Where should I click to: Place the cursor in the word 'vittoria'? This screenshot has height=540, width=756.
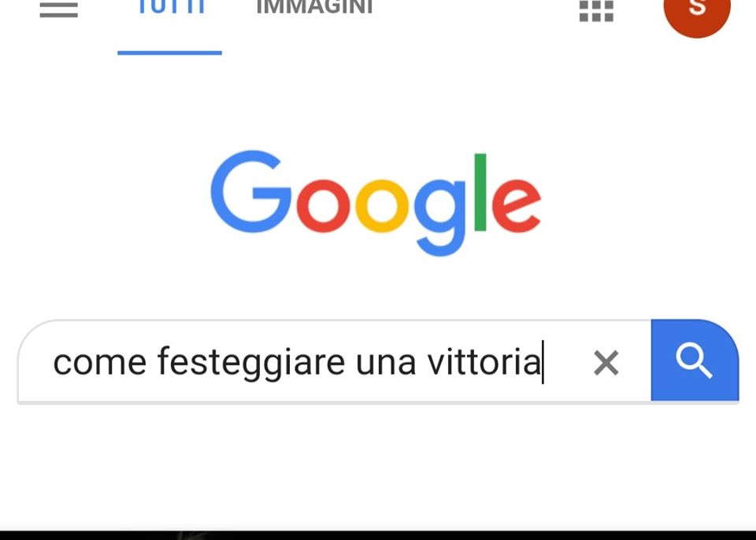pos(484,361)
